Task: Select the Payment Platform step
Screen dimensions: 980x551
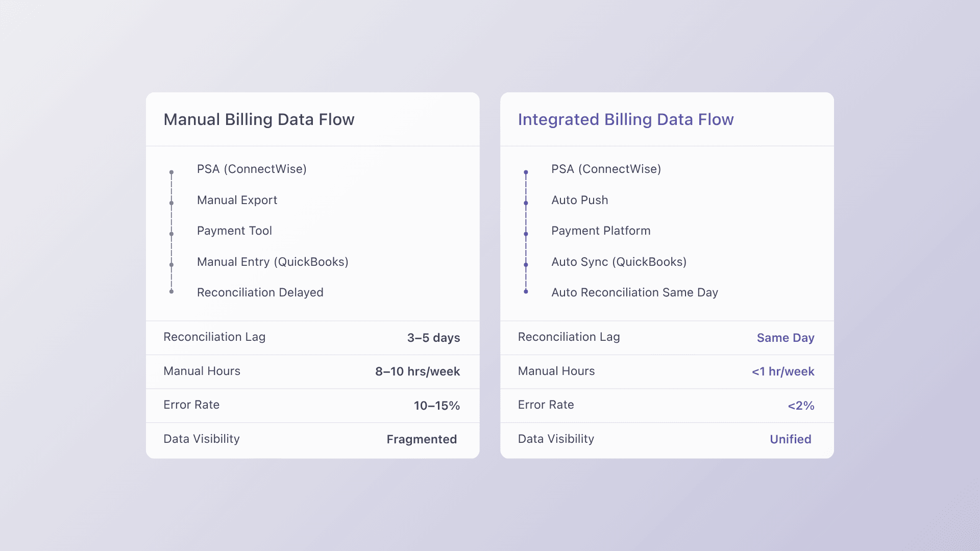Action: 601,231
